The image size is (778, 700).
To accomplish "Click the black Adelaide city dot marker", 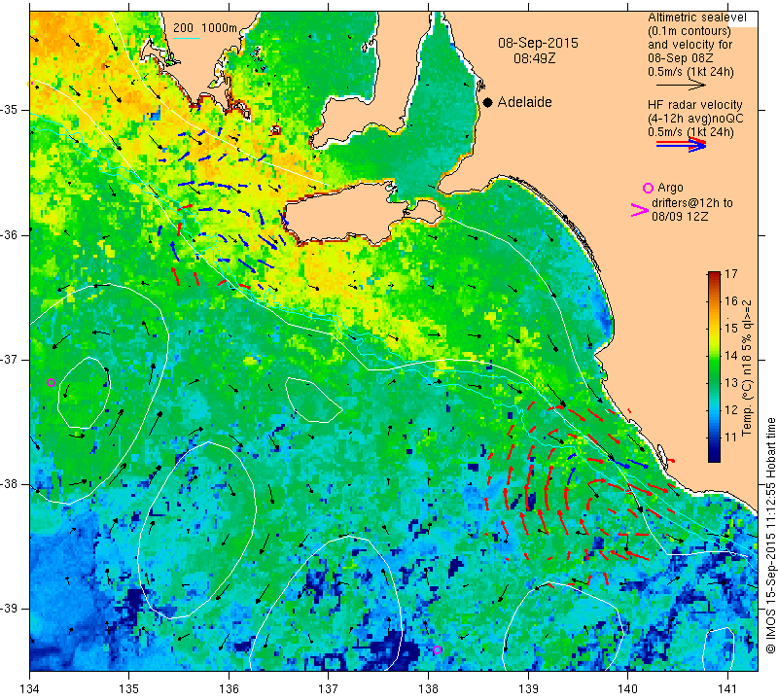I will coord(488,102).
